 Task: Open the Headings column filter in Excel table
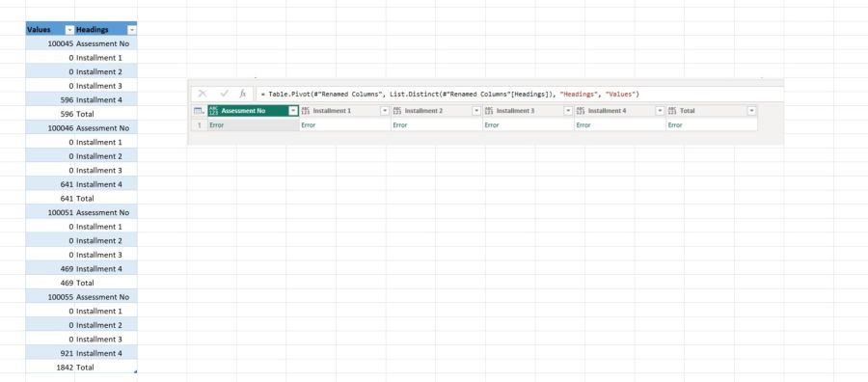coord(132,30)
